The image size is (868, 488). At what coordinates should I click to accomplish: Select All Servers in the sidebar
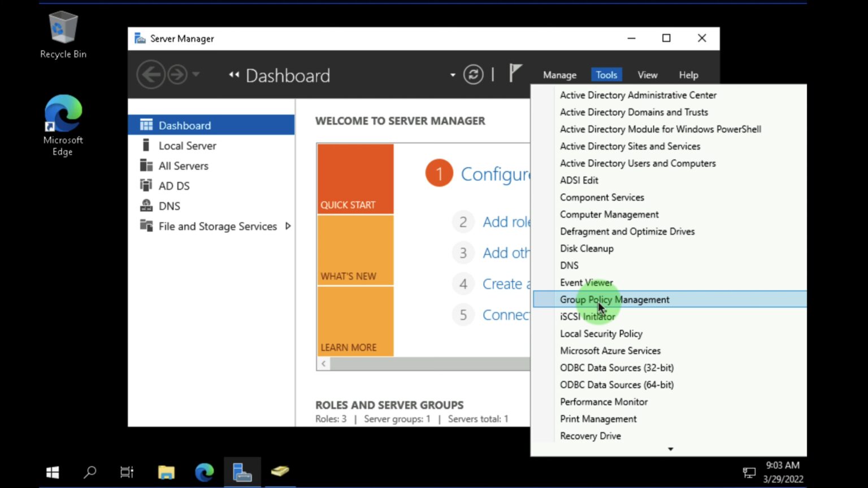(x=183, y=165)
